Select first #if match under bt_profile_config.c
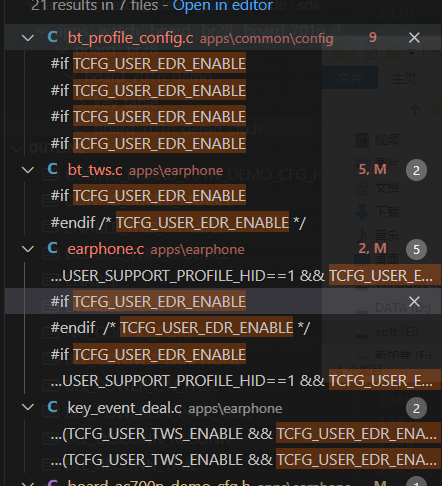Viewport: 442px width, 486px height. 148,63
